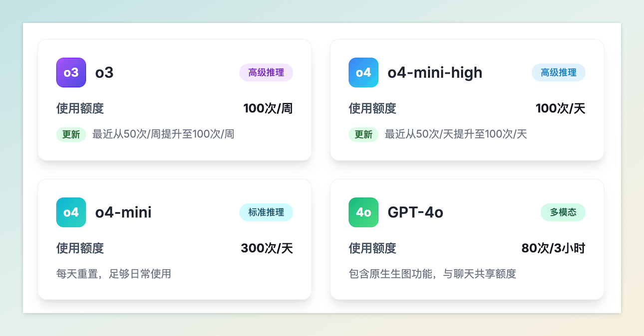Click the 80次/3小时 quota value
The height and width of the screenshot is (336, 644).
point(554,248)
